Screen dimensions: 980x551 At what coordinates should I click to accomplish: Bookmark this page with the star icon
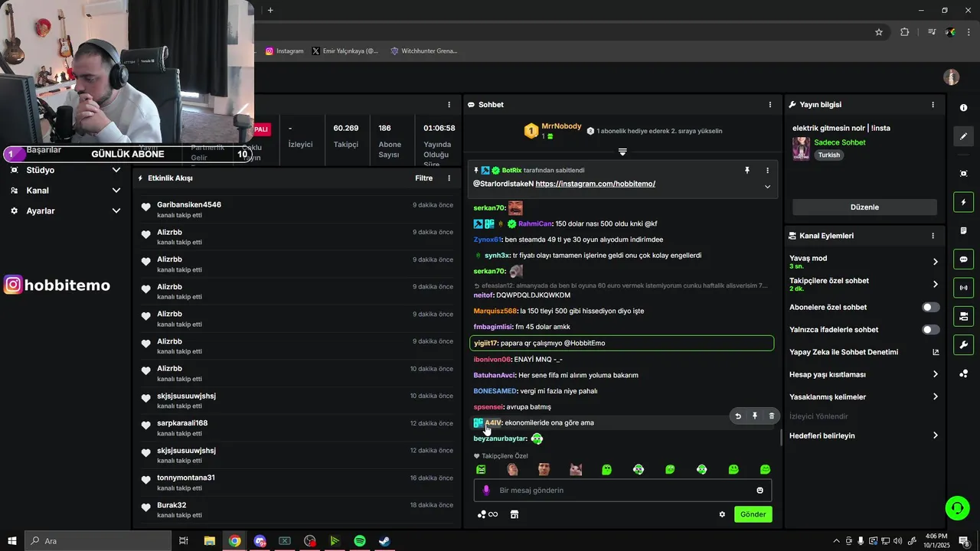coord(879,32)
